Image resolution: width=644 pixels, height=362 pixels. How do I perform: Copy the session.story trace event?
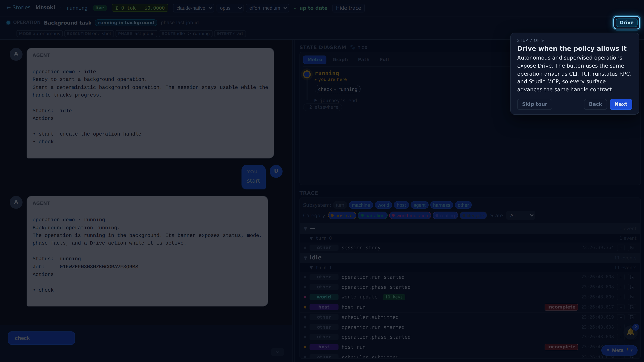(x=632, y=248)
